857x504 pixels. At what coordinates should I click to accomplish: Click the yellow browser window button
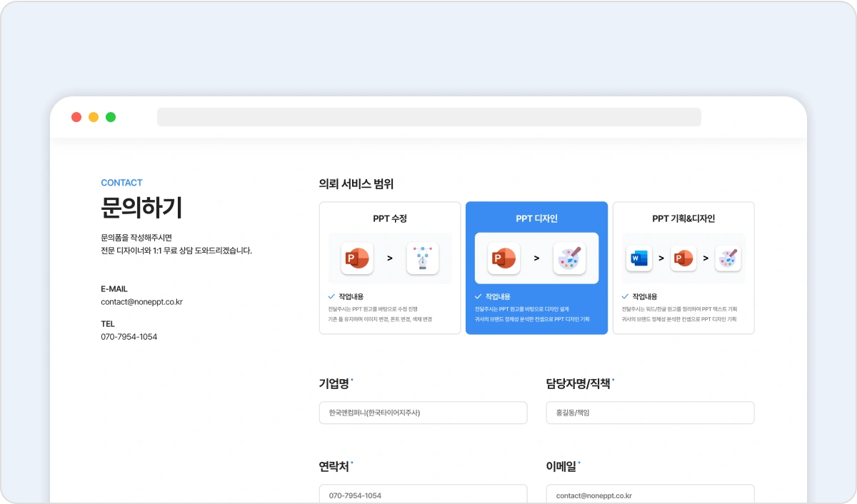(x=94, y=117)
